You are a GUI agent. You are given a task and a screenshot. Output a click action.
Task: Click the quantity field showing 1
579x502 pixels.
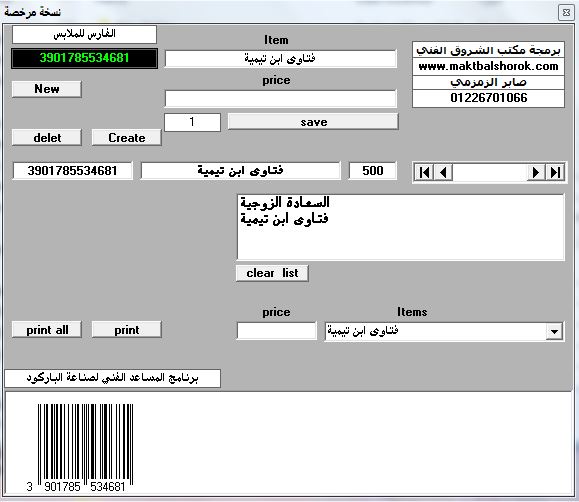(192, 122)
